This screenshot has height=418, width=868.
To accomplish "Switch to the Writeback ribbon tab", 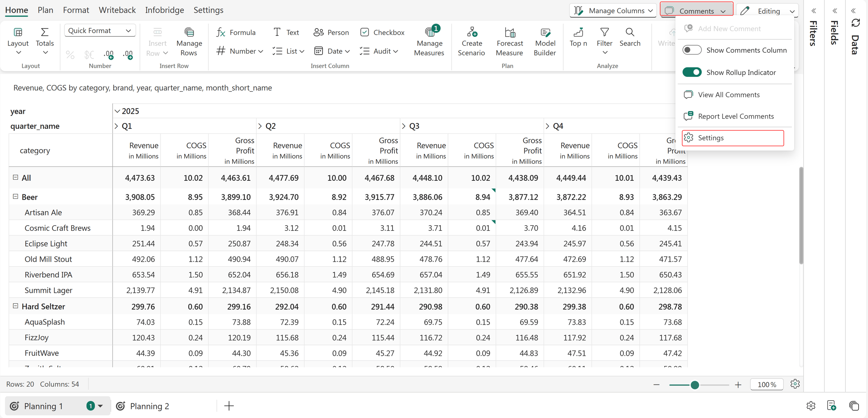I will [x=117, y=10].
